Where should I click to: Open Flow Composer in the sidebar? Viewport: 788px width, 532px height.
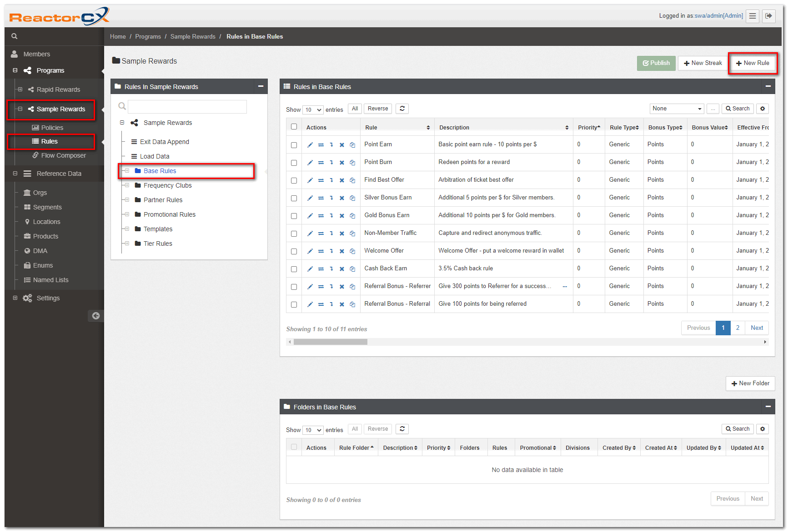(x=63, y=155)
